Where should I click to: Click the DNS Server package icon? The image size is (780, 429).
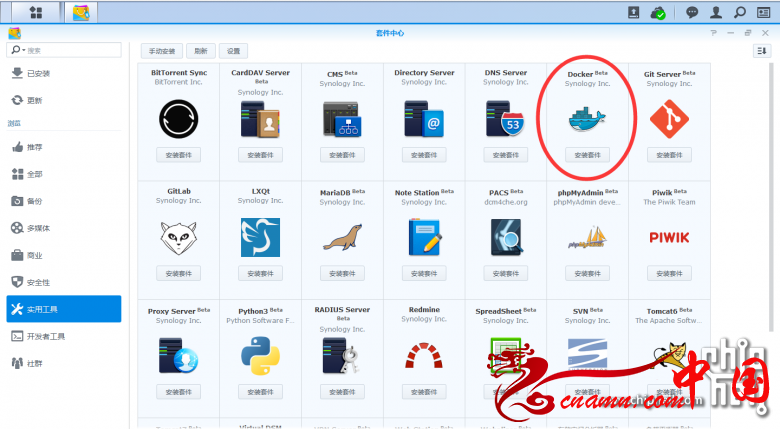point(505,119)
